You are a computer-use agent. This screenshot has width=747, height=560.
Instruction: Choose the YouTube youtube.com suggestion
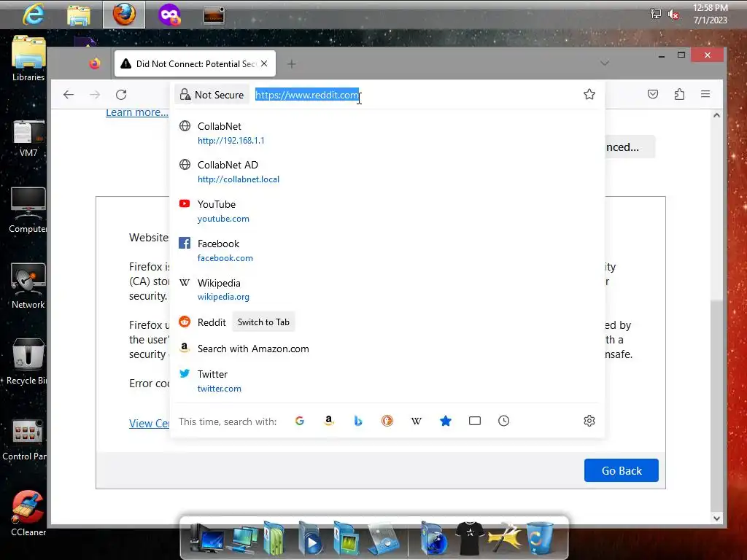(x=387, y=211)
